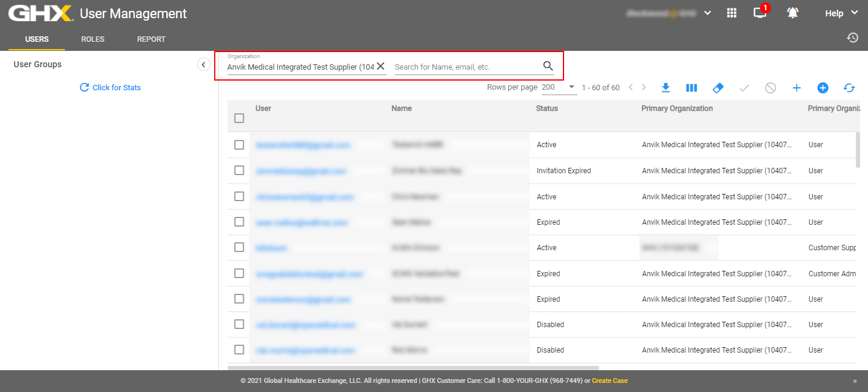This screenshot has height=392, width=868.
Task: Open the Help dropdown menu
Action: 842,13
